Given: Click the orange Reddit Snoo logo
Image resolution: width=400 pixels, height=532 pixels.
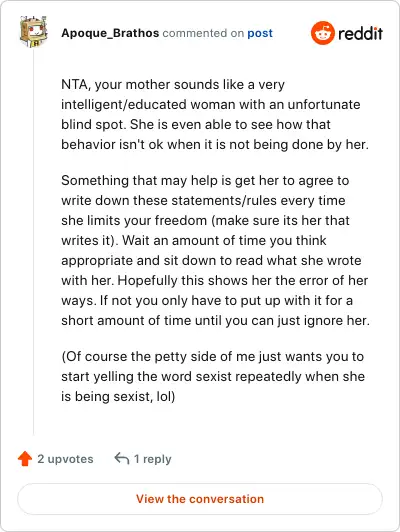Looking at the screenshot, I should pyautogui.click(x=322, y=33).
